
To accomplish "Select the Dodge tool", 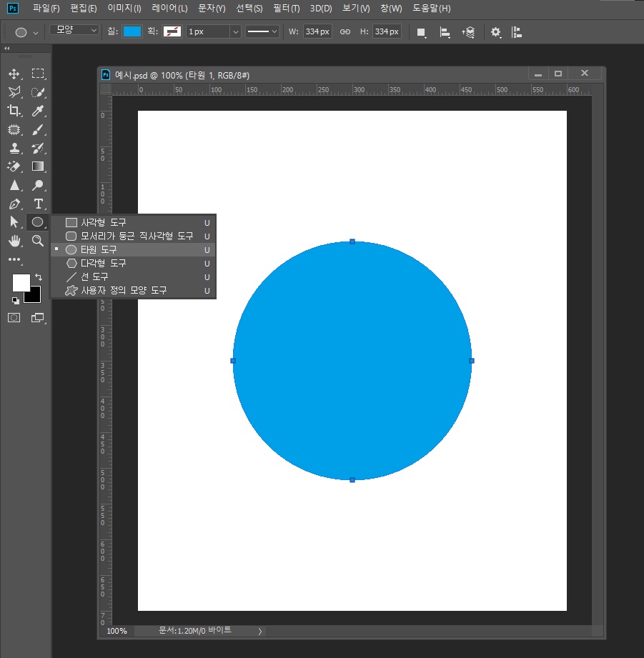I will pyautogui.click(x=38, y=185).
